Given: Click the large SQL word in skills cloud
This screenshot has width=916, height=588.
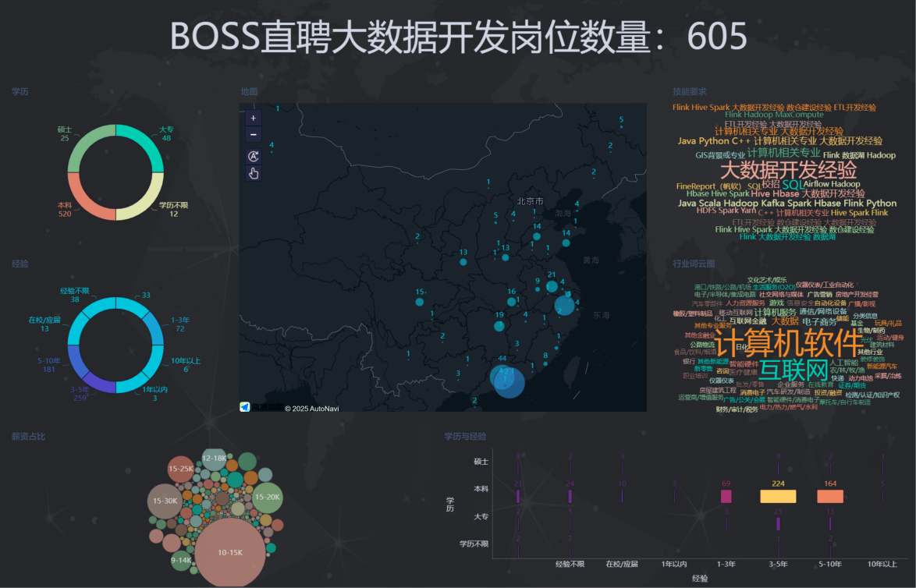Looking at the screenshot, I should [792, 185].
